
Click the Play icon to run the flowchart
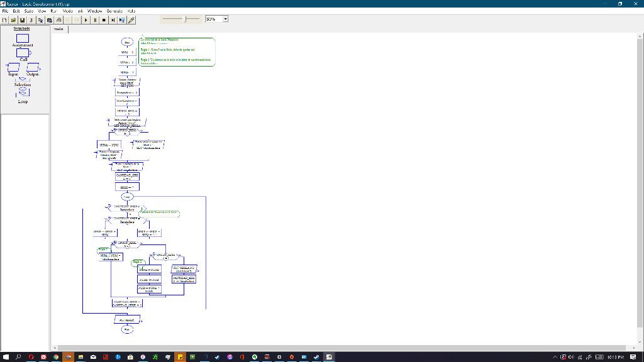point(86,19)
